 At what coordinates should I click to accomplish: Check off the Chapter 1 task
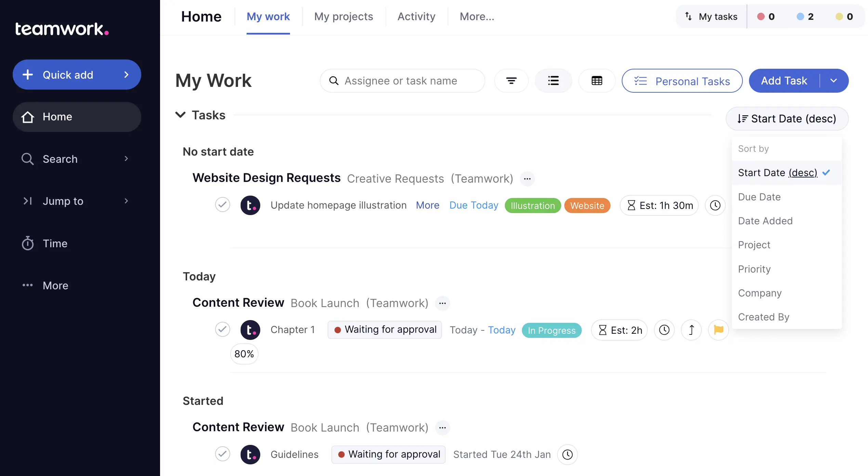point(223,330)
